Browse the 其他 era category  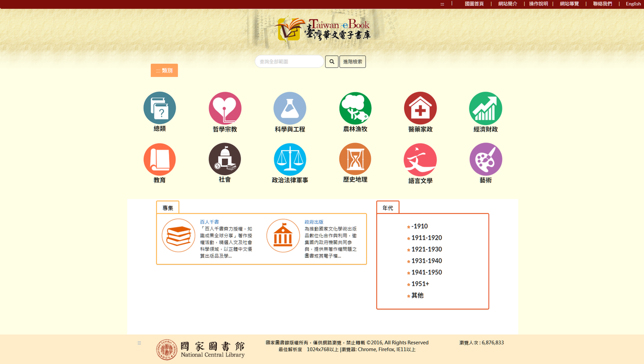coord(418,296)
